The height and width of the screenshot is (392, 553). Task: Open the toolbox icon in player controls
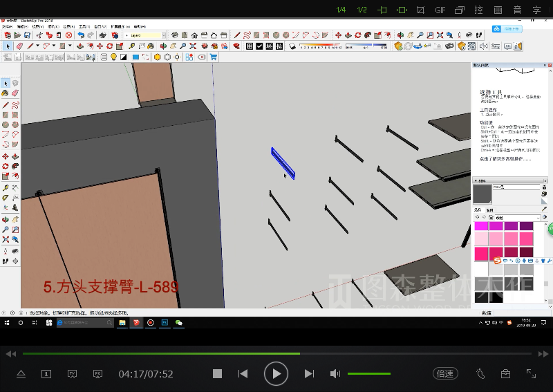pos(505,374)
